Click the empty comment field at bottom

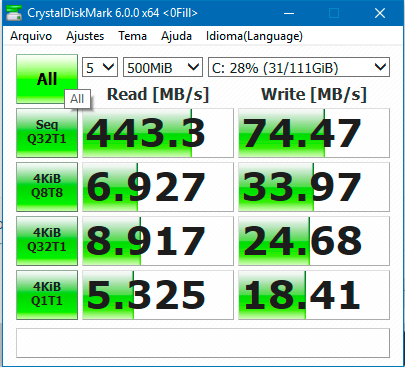[x=203, y=343]
